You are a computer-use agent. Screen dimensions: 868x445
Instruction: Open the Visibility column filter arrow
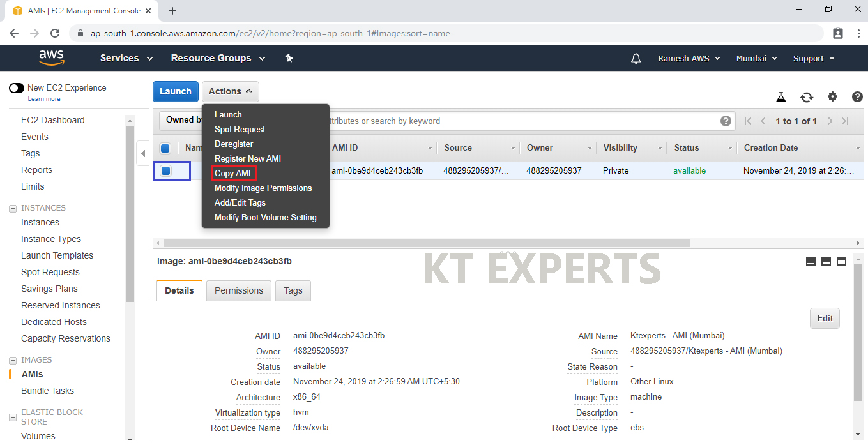click(660, 148)
